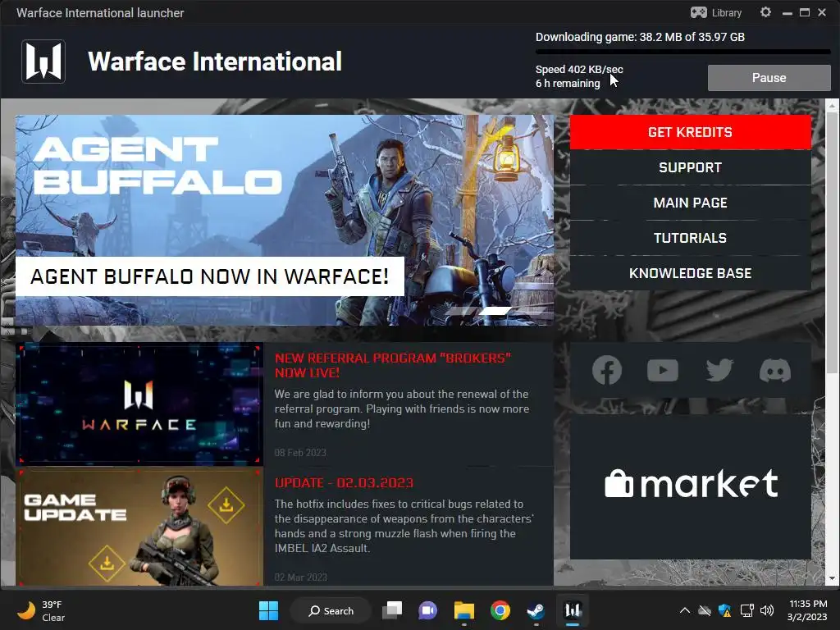Click the 'Downloading game' status text

pyautogui.click(x=640, y=37)
